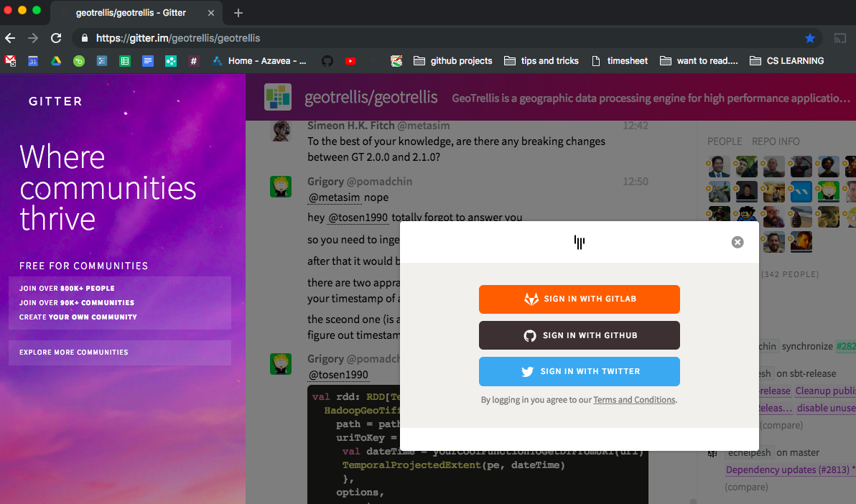This screenshot has width=856, height=504.
Task: Click the geotrellis/geotrellis room title
Action: coord(371,98)
